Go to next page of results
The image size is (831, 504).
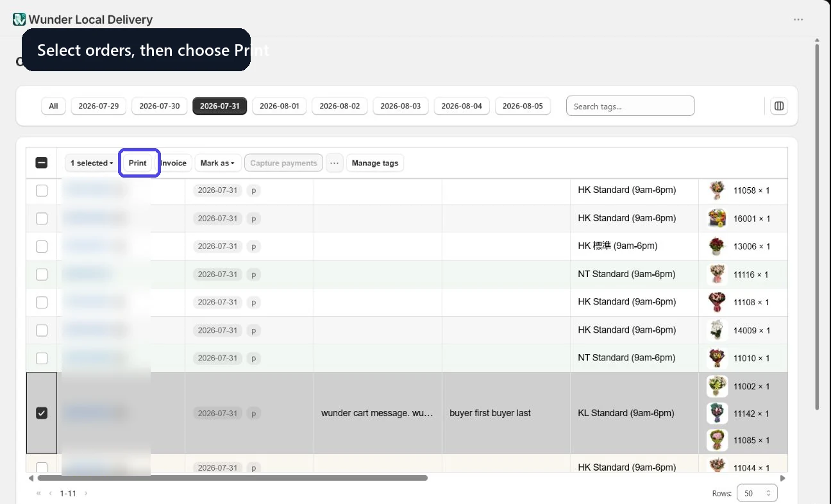click(86, 493)
